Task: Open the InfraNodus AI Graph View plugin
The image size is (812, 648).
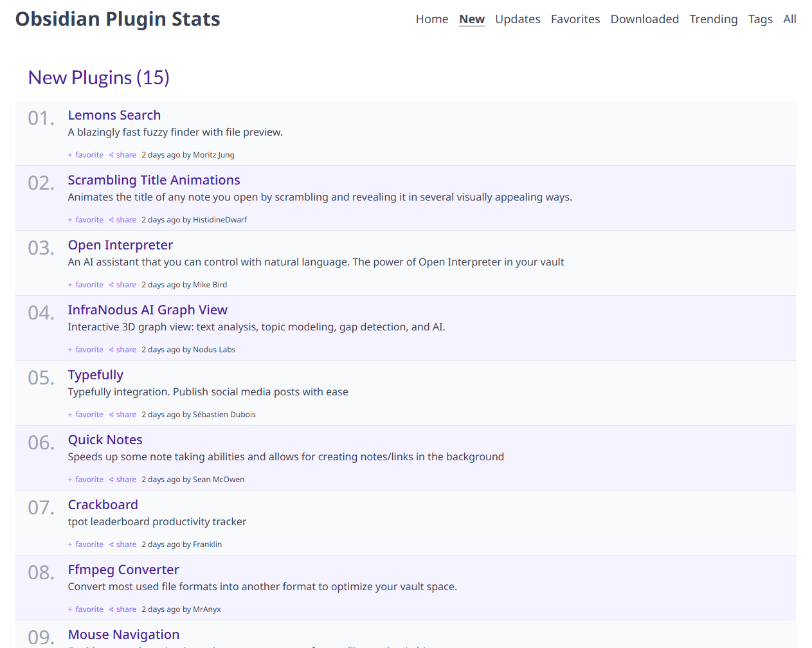Action: pos(148,310)
